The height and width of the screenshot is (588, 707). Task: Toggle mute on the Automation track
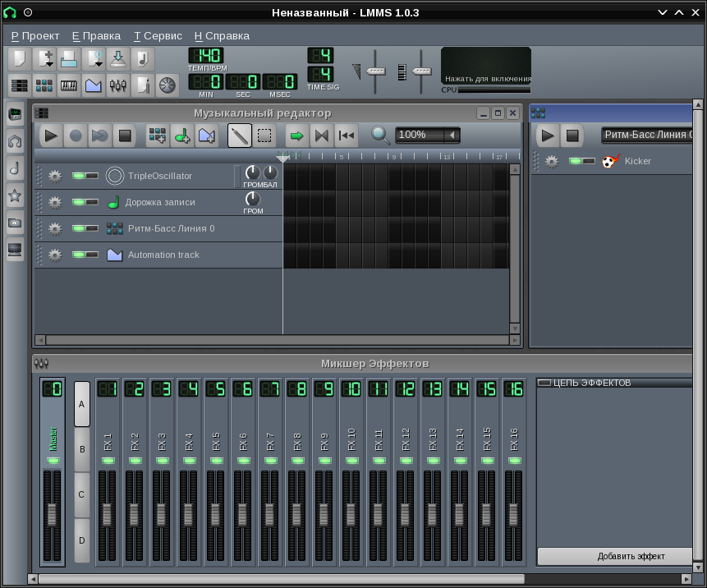pyautogui.click(x=80, y=255)
